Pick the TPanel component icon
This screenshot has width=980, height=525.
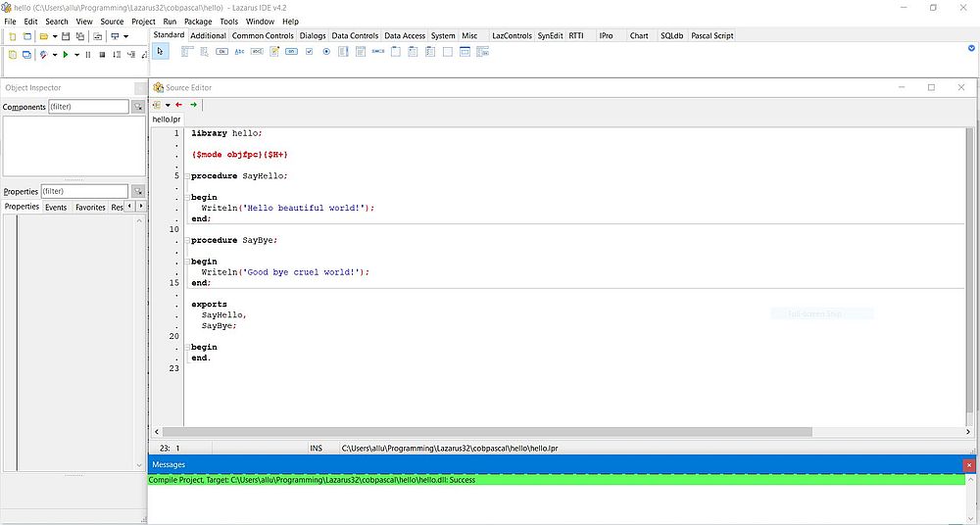(x=448, y=52)
